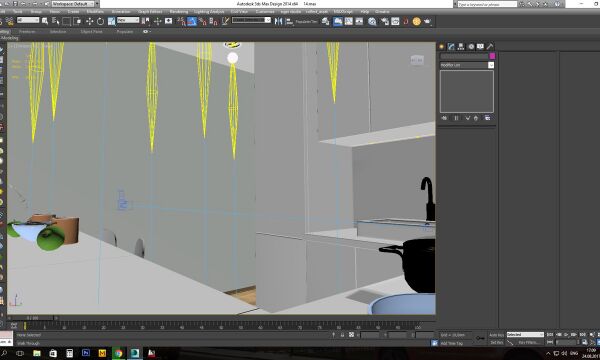Click the Save file quick access icon
Viewport: 600px width, 360px height.
[x=15, y=3]
